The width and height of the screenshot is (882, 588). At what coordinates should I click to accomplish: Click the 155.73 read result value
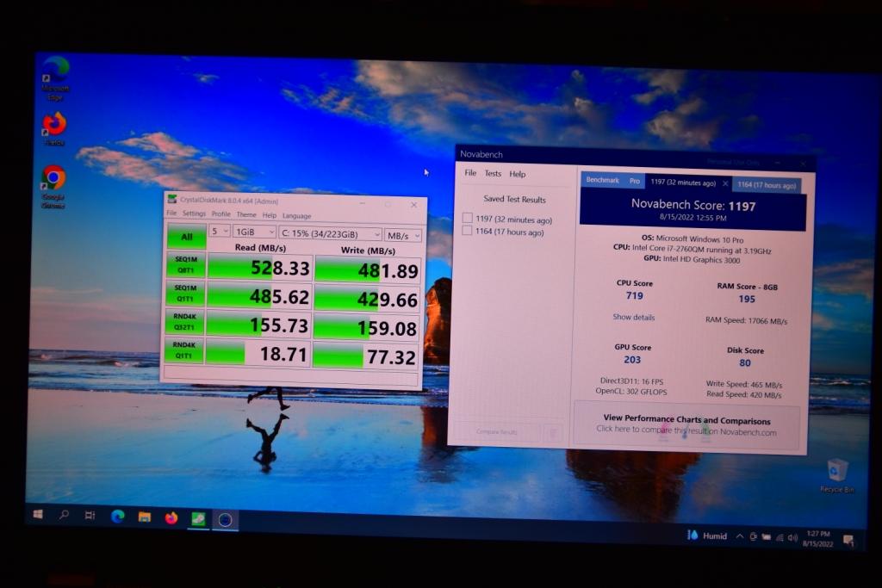click(279, 325)
